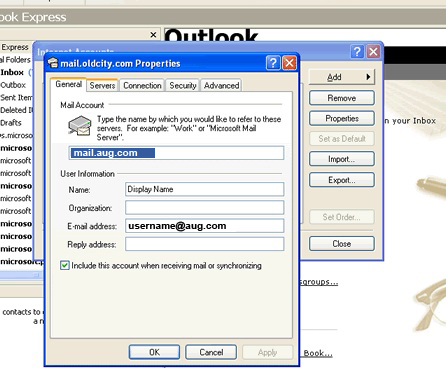Remove the selected account in Internet Accounts
The image size is (446, 368).
342,98
